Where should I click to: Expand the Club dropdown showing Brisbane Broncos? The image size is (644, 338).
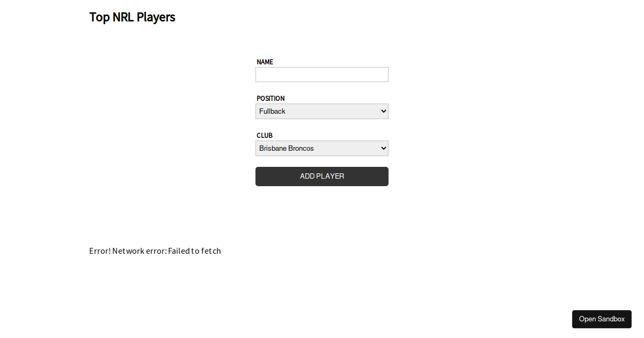321,148
